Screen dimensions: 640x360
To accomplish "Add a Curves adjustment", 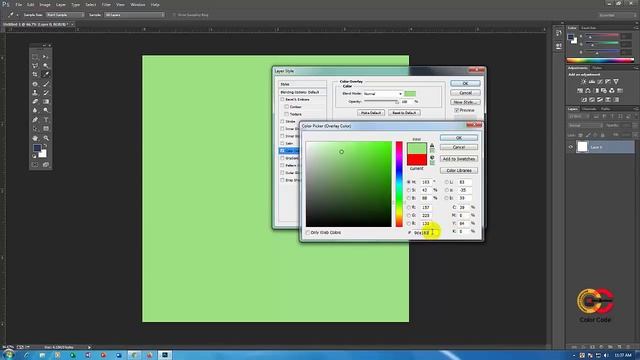I will [x=600, y=82].
